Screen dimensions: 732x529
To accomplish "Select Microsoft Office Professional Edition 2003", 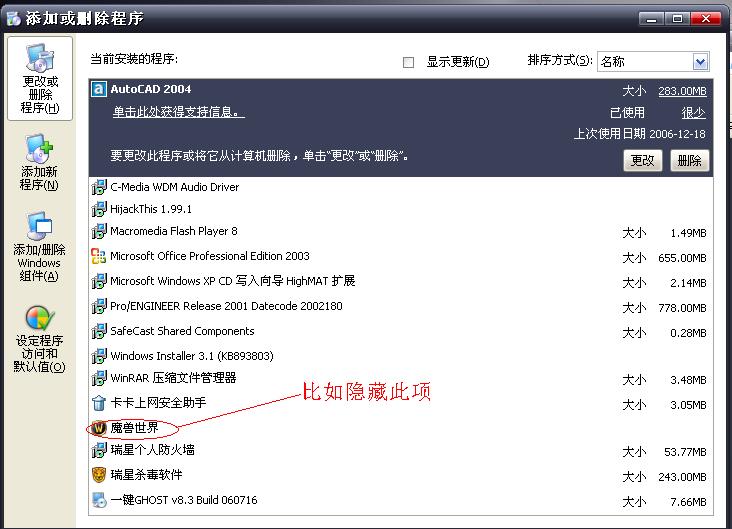I will coord(401,256).
